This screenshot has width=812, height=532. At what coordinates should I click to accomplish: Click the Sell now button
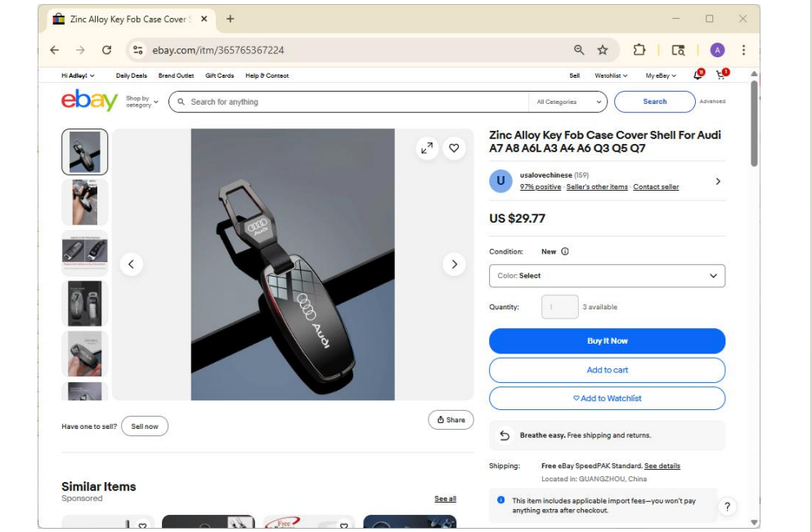click(145, 426)
